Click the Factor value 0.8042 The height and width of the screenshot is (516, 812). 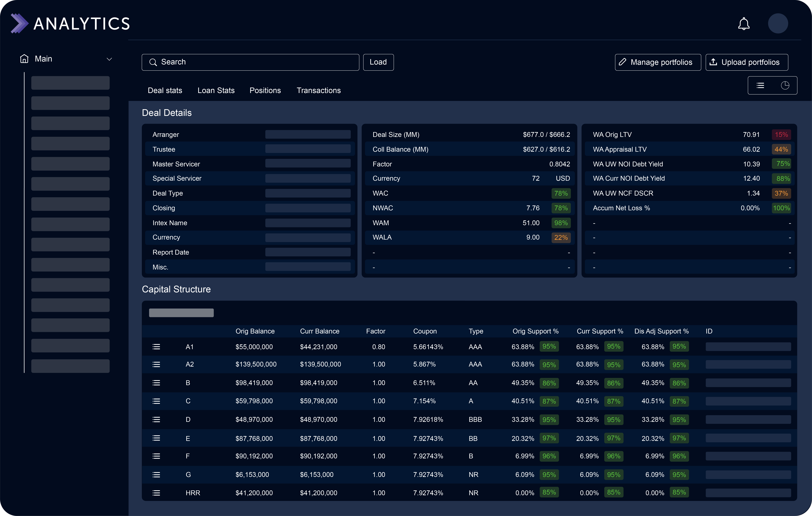pos(560,164)
